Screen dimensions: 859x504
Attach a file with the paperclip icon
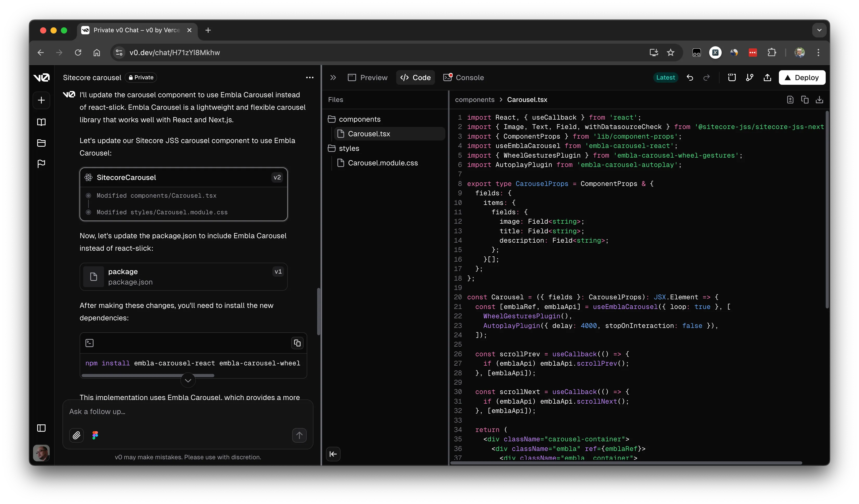(76, 436)
